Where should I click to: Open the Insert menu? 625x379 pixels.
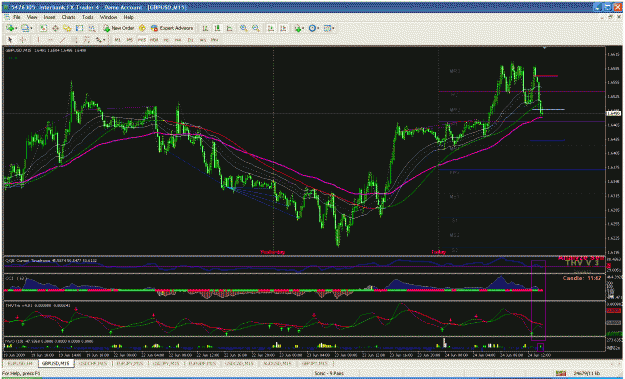[x=49, y=18]
